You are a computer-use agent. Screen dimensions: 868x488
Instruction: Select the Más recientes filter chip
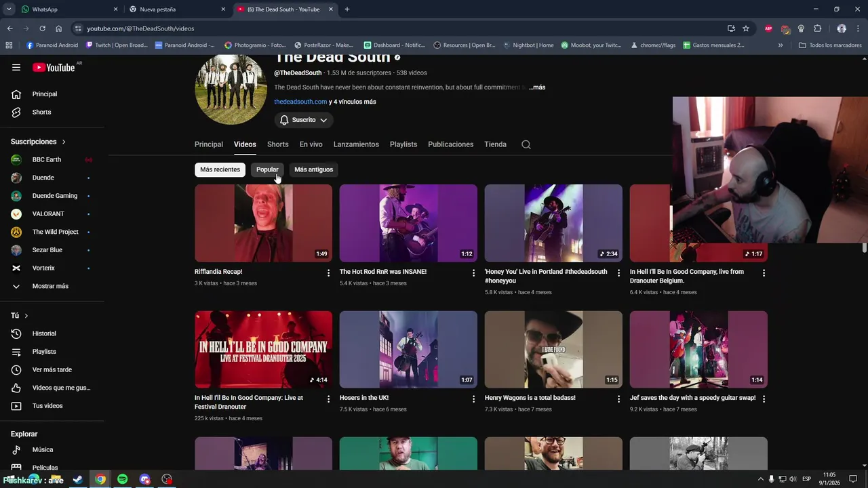[x=220, y=169]
